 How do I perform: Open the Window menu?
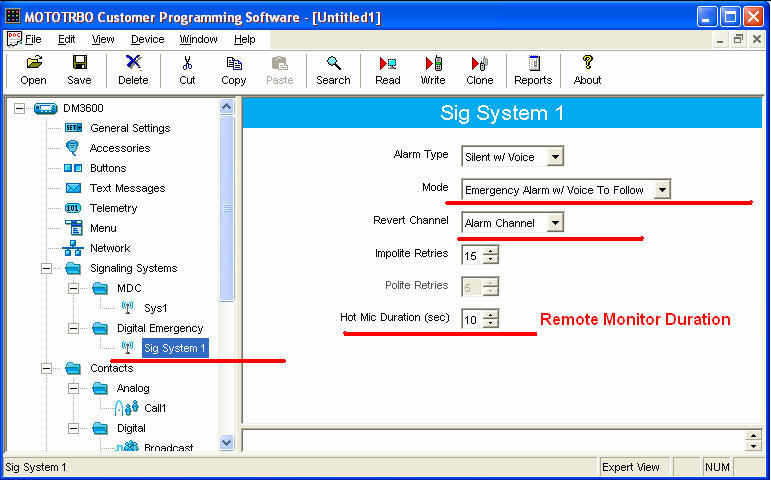(198, 39)
